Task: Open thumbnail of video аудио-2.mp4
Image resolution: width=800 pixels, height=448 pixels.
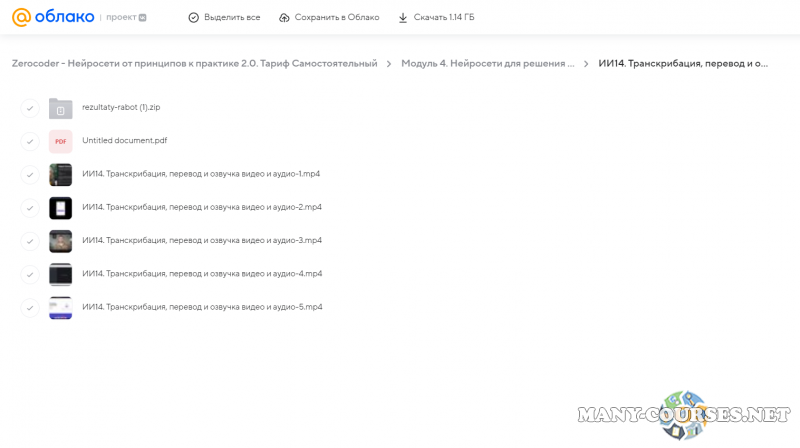Action: pyautogui.click(x=61, y=208)
